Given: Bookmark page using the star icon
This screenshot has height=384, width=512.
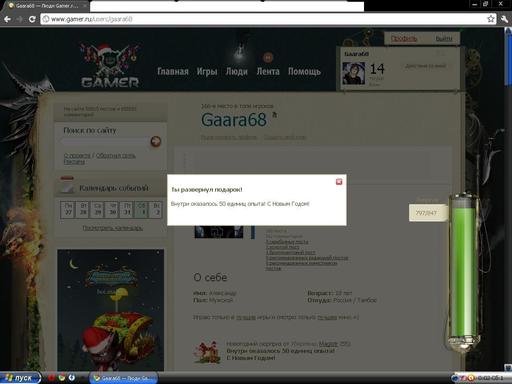Looking at the screenshot, I should [x=491, y=19].
